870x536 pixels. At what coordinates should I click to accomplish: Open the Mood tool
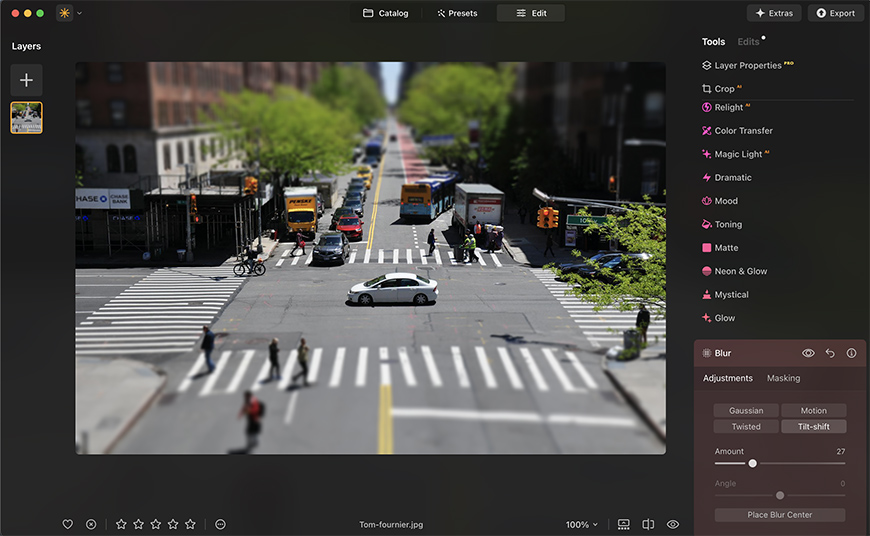720,201
